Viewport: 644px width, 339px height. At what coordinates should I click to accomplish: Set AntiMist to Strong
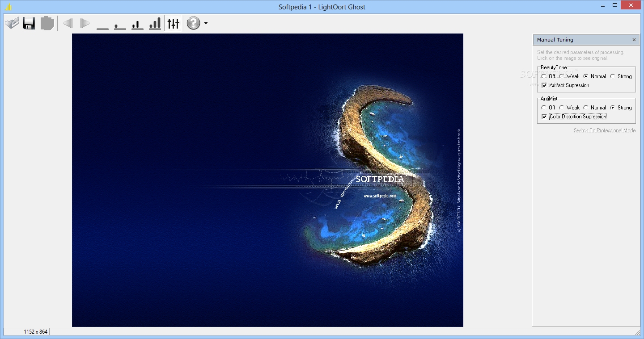coord(621,108)
